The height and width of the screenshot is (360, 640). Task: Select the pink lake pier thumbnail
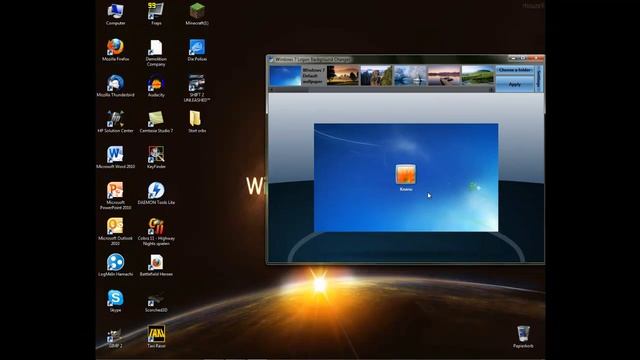(444, 76)
